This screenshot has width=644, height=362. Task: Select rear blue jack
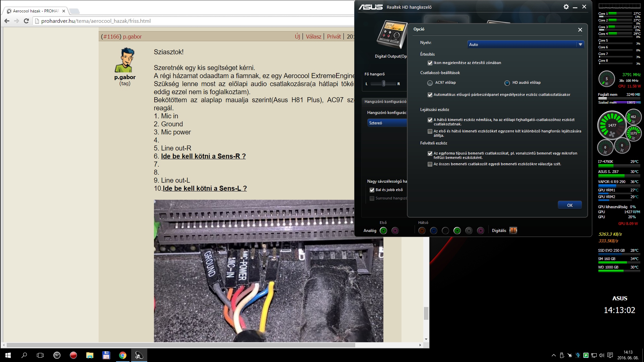[434, 231]
